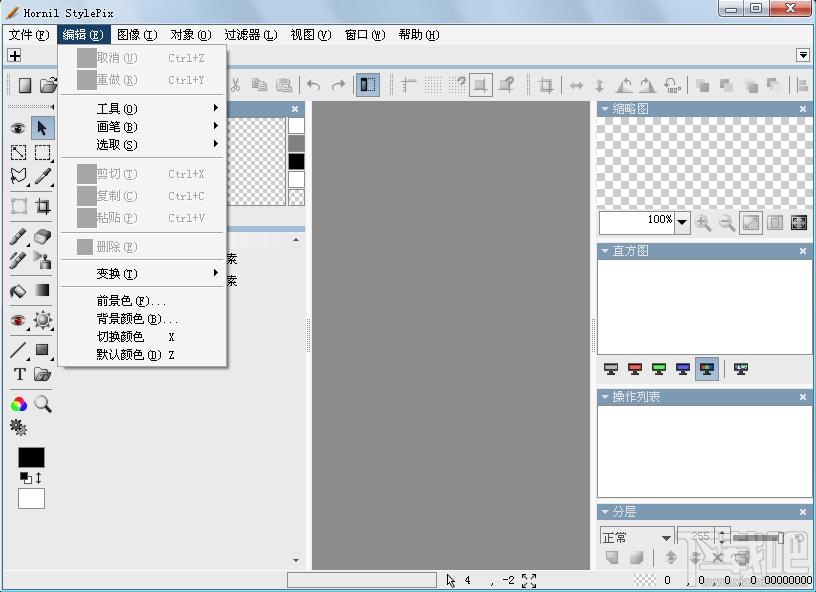
Task: Open the 过滤器(L) menu
Action: (x=251, y=35)
